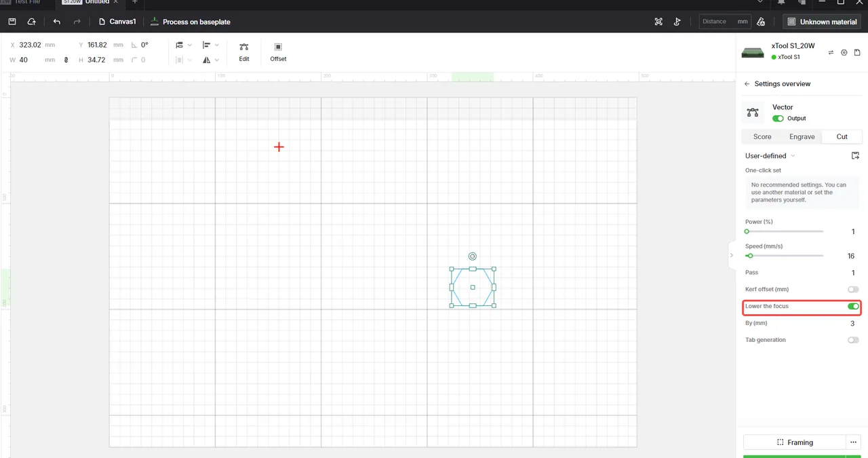The height and width of the screenshot is (458, 868).
Task: Click the By (mm) value 3
Action: pos(853,324)
